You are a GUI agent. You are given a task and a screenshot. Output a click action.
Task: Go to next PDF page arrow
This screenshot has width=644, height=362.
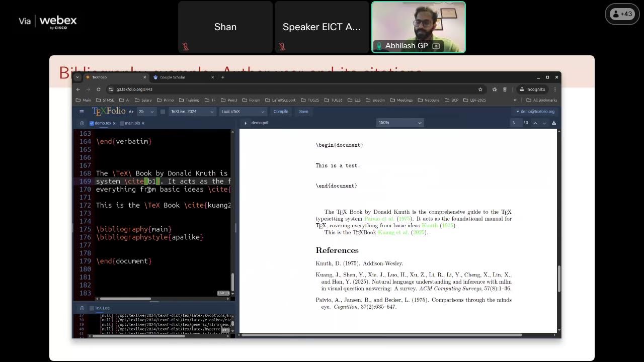544,123
